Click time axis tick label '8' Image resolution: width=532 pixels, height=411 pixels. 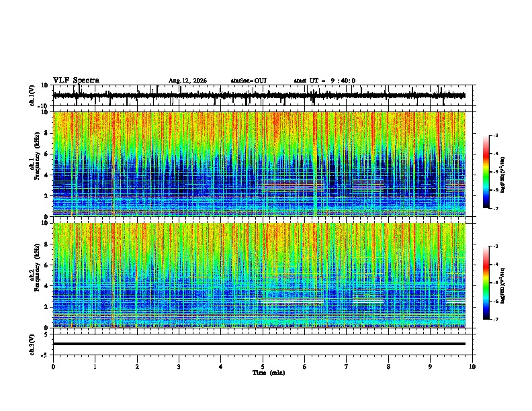tap(388, 367)
